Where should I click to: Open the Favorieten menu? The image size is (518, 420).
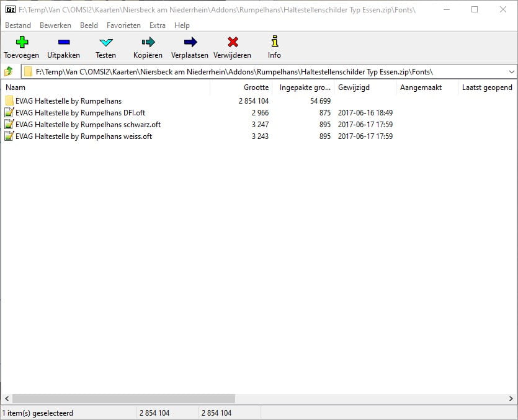(x=123, y=25)
